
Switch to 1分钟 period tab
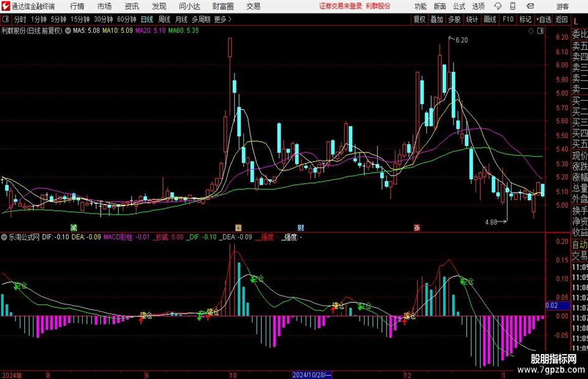(39, 19)
